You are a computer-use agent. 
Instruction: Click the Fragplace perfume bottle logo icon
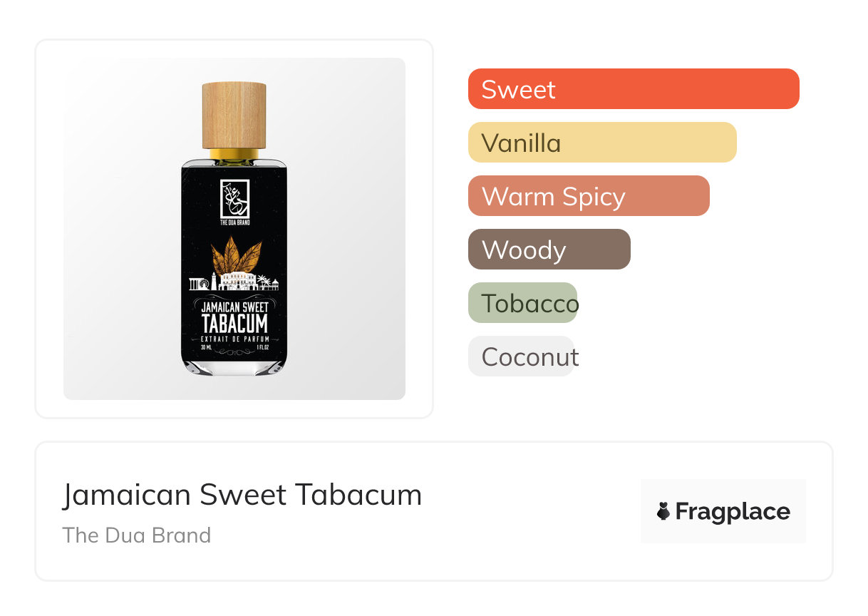pos(663,511)
